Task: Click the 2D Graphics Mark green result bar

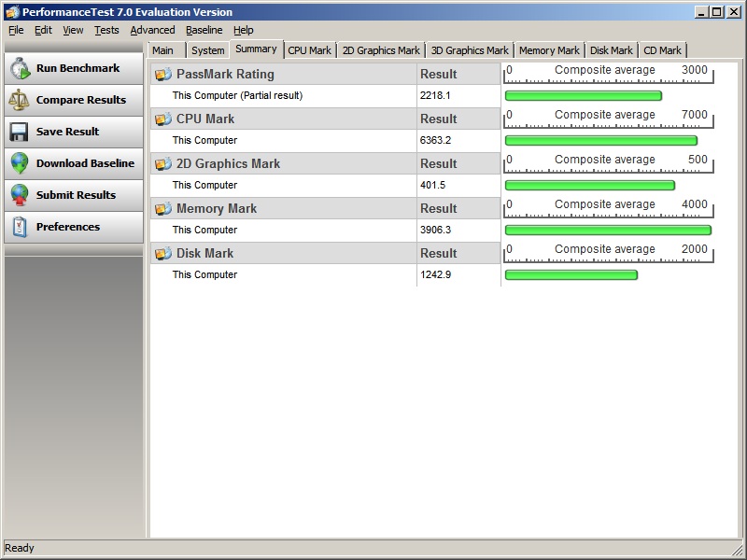Action: click(590, 185)
